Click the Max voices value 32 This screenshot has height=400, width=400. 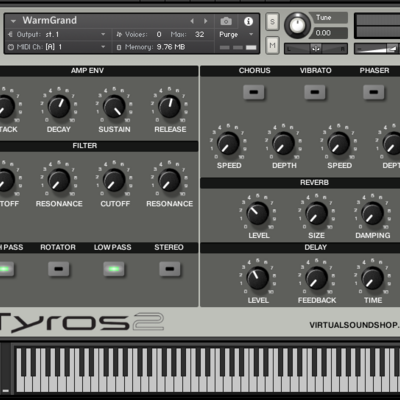(199, 34)
